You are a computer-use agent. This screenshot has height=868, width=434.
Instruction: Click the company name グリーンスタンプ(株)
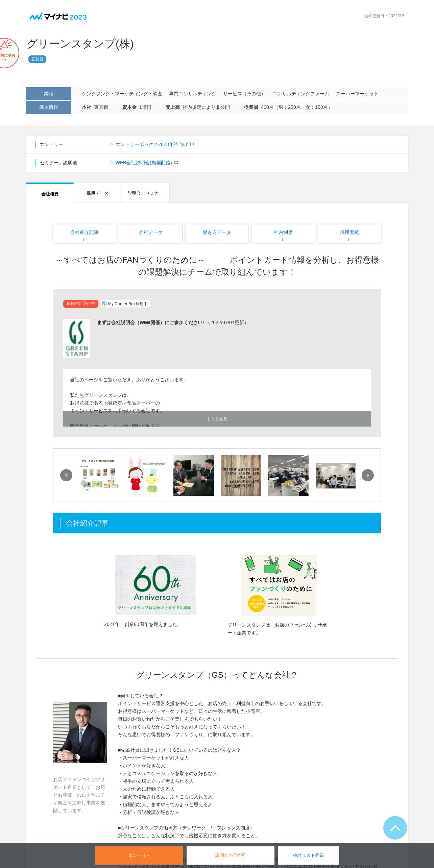(80, 44)
